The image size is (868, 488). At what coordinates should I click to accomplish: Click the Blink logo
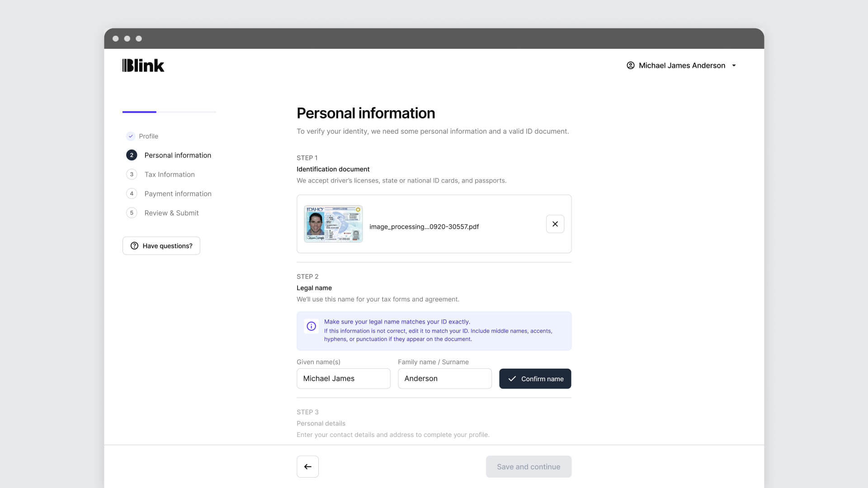pos(143,66)
